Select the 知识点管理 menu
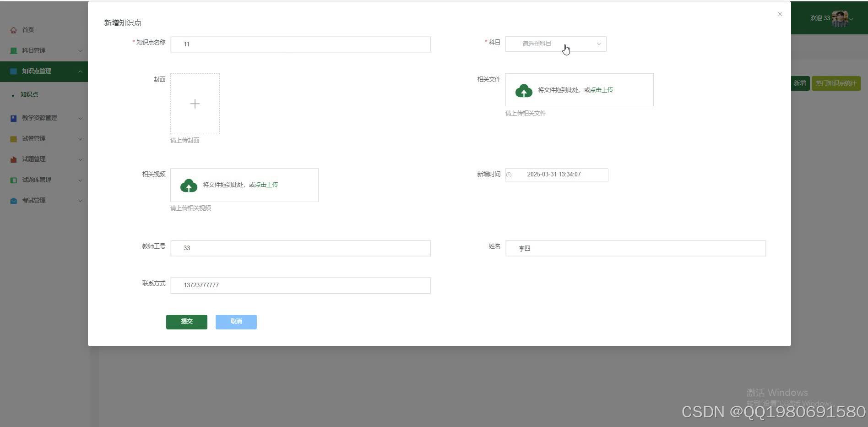The width and height of the screenshot is (868, 427). click(x=44, y=71)
